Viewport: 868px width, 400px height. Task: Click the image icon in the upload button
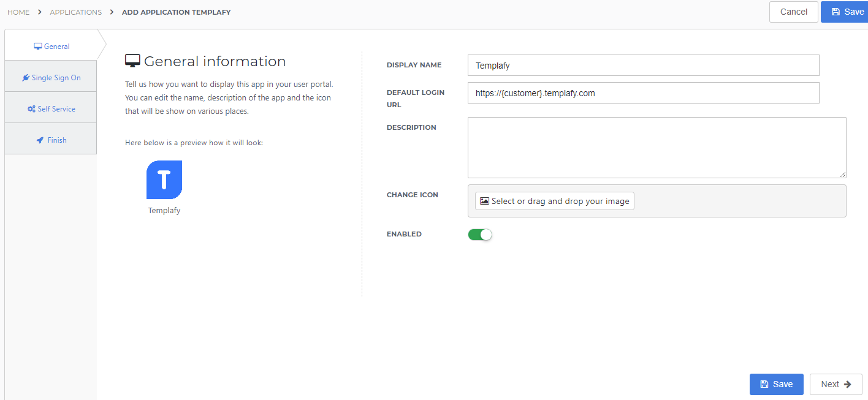484,201
